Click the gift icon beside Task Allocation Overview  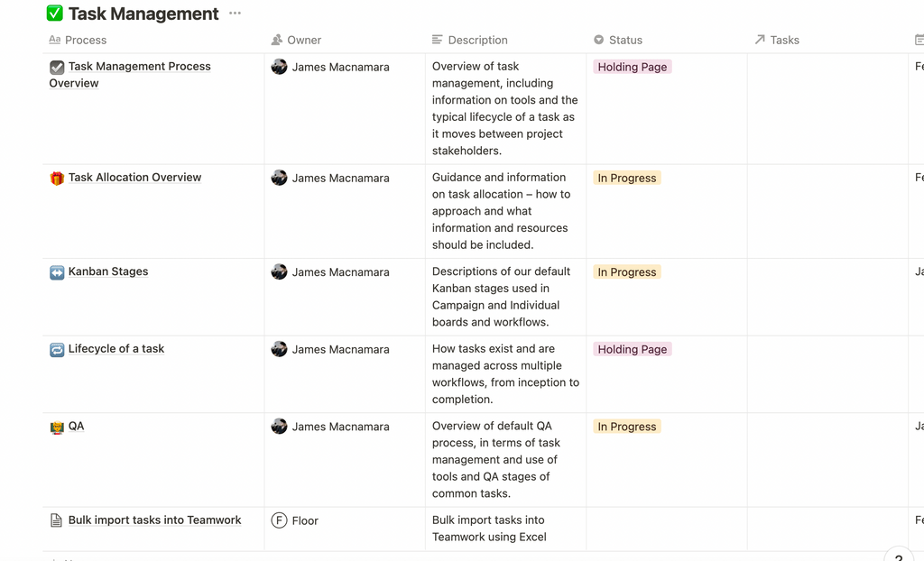[57, 179]
